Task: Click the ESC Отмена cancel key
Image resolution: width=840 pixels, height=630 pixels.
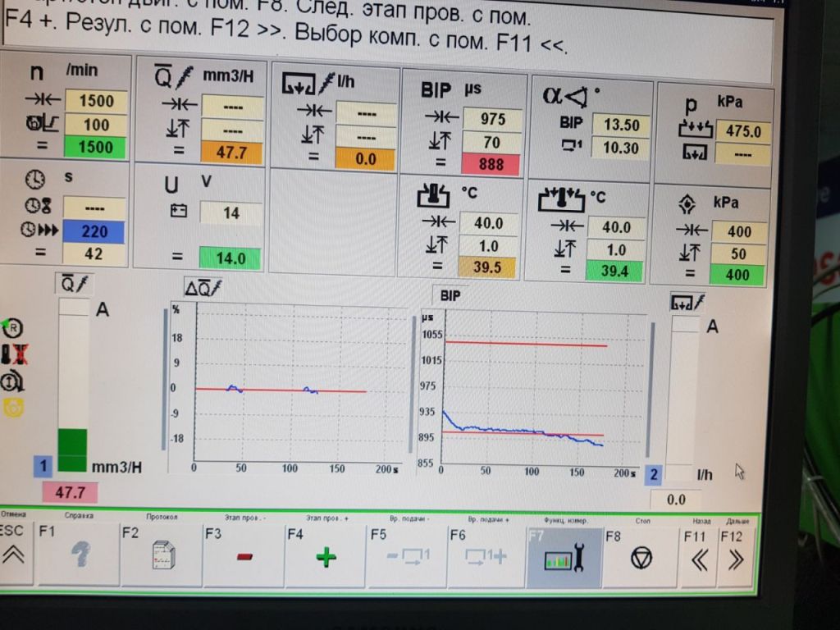Action: pos(16,552)
